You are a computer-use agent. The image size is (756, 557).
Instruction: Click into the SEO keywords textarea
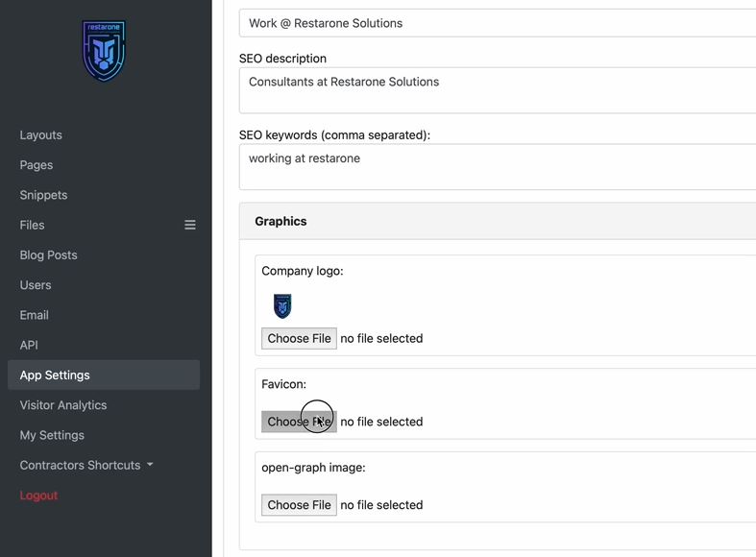pos(498,167)
